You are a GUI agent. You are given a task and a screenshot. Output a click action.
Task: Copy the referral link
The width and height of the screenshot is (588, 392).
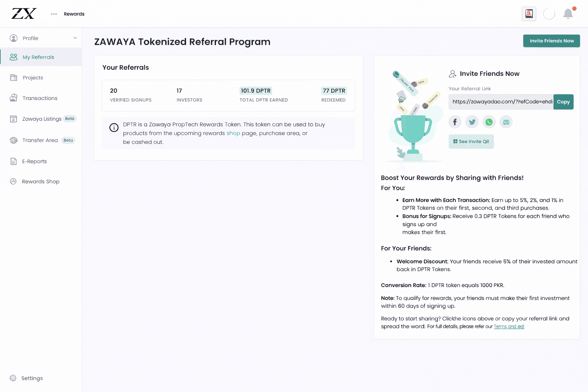point(563,102)
